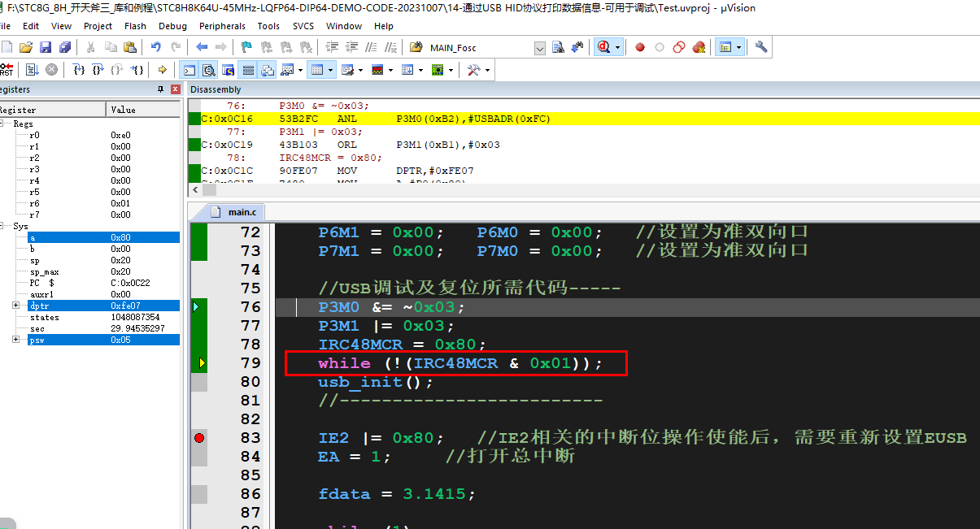The width and height of the screenshot is (980, 529).
Task: Run program with the Run icon
Action: click(x=33, y=70)
